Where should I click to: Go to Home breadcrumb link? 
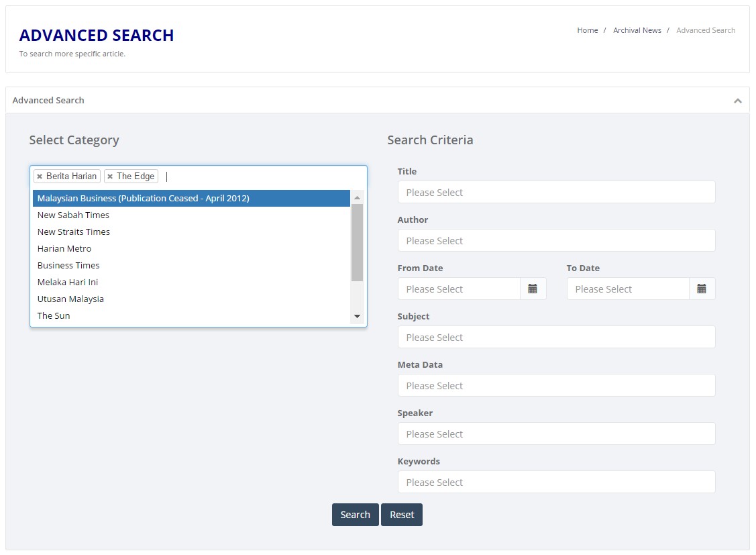587,30
